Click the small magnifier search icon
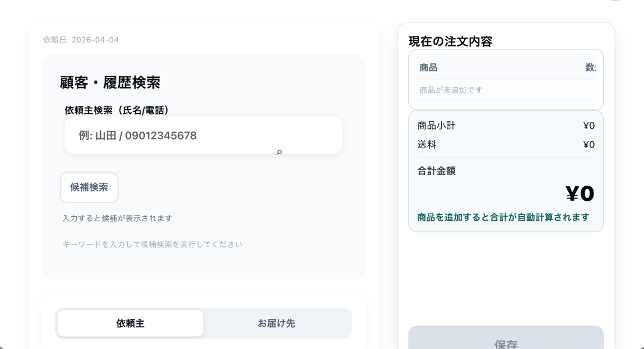Viewport: 644px width, 349px height. click(279, 152)
